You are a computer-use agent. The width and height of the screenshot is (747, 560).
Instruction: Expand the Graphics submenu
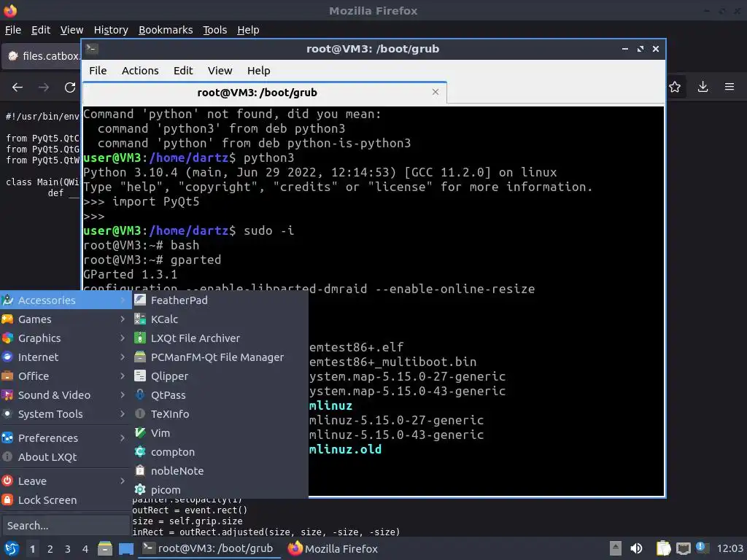65,338
